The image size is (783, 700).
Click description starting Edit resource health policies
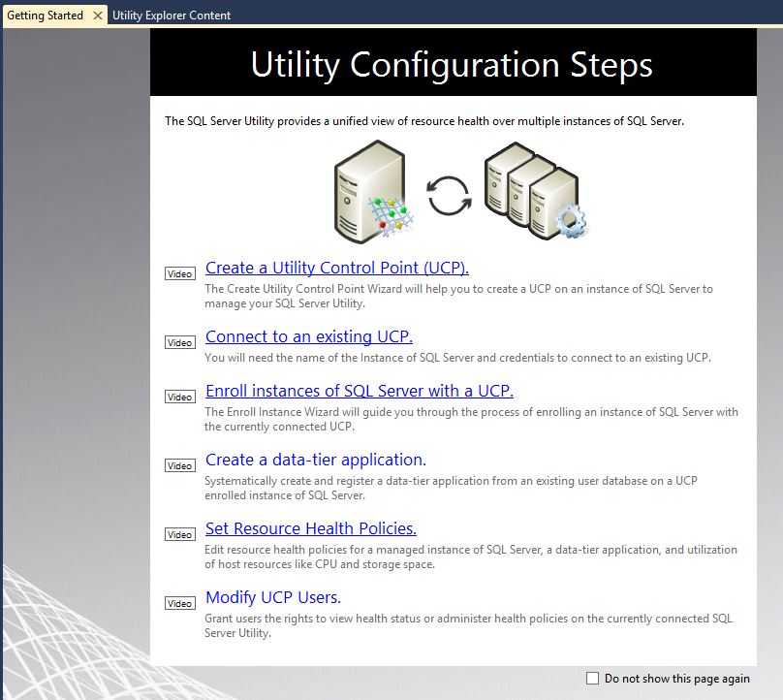tap(470, 557)
